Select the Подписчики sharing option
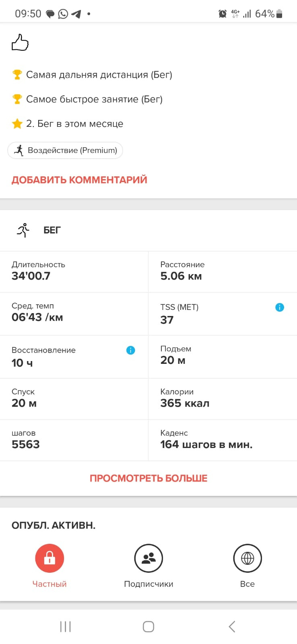This screenshot has width=297, height=644. 148,558
